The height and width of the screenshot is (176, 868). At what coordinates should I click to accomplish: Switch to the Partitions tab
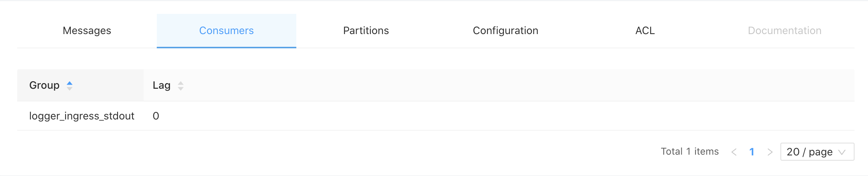point(366,31)
